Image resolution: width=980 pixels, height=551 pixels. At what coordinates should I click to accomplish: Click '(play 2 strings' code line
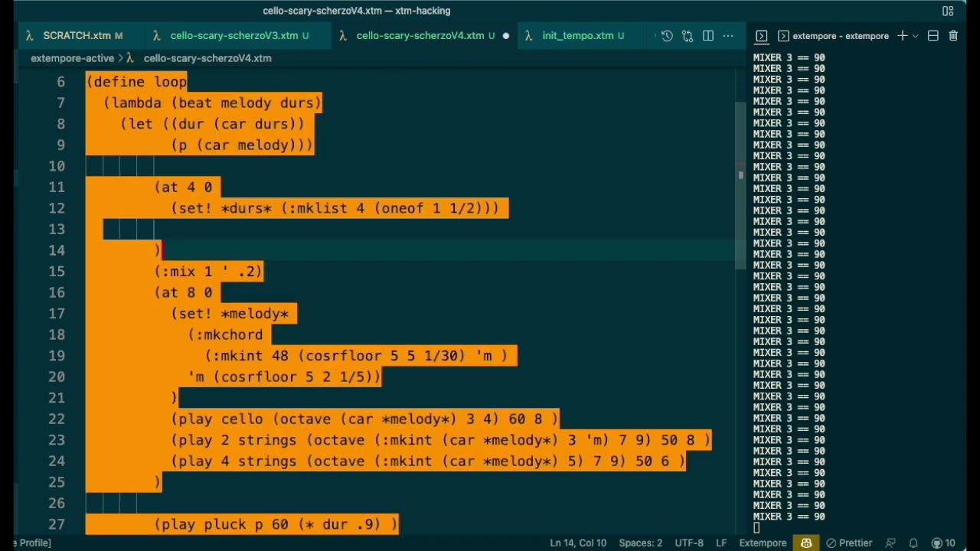pos(441,440)
